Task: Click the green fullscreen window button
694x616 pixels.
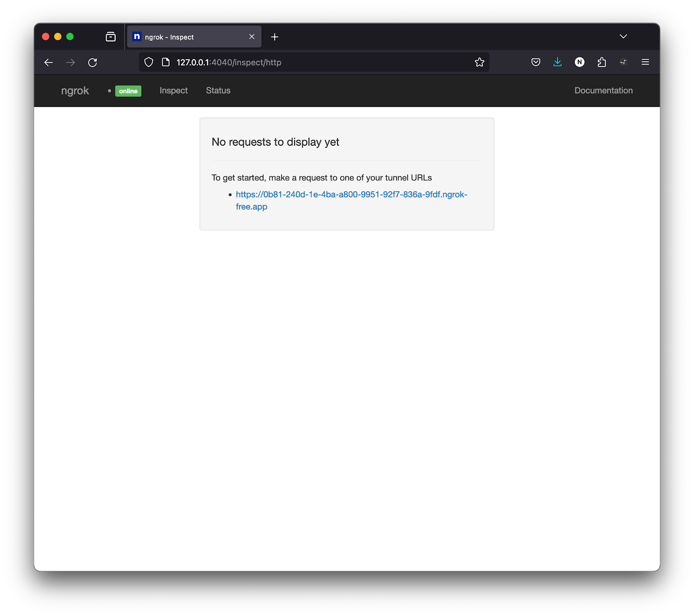Action: pos(70,37)
